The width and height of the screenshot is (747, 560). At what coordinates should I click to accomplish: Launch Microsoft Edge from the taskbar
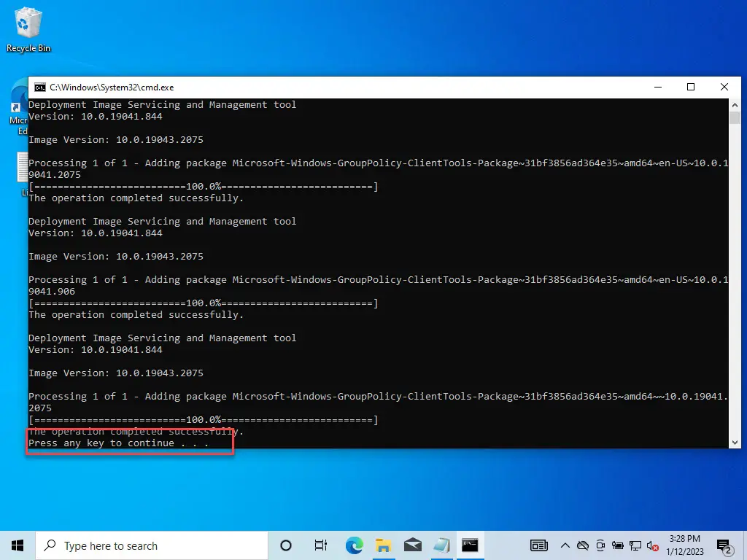pos(354,545)
